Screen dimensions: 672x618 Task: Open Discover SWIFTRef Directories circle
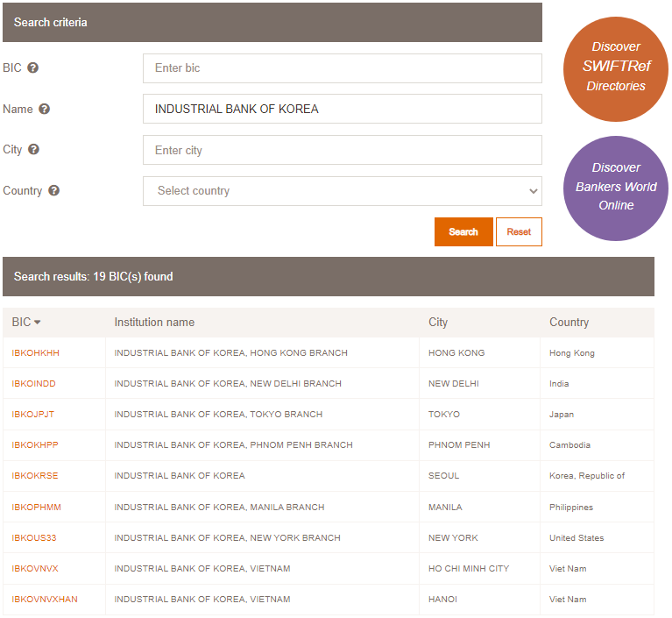615,69
